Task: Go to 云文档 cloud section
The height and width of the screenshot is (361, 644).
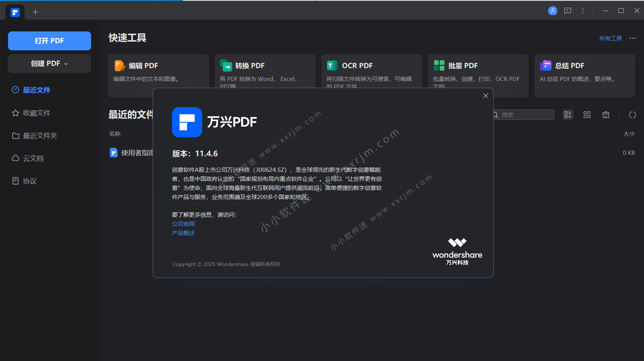Action: [x=33, y=158]
